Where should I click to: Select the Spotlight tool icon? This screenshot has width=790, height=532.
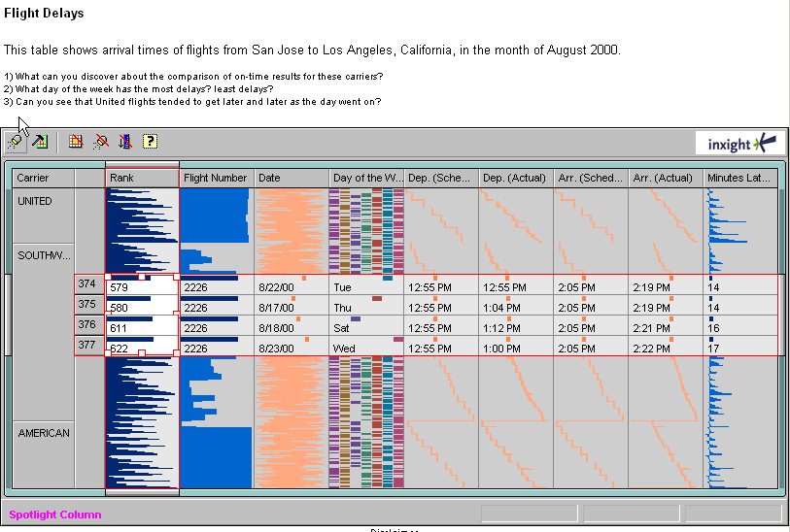[x=16, y=142]
